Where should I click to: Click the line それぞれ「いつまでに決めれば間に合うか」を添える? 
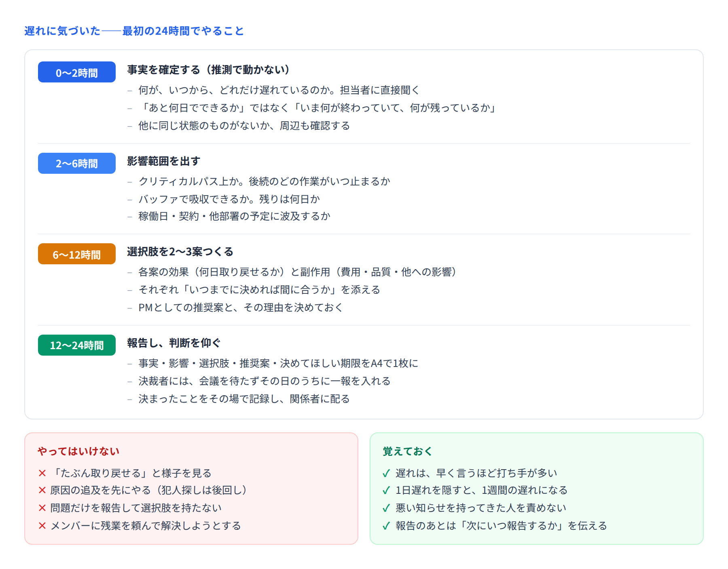pyautogui.click(x=259, y=290)
